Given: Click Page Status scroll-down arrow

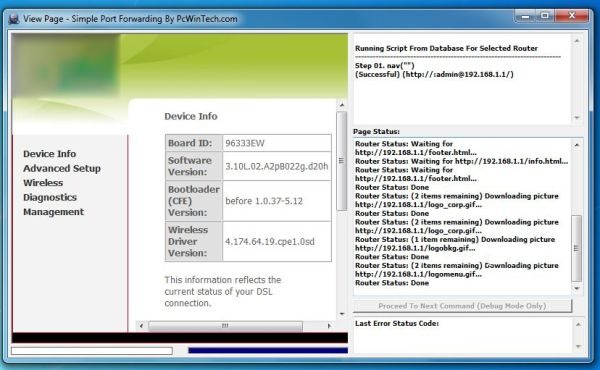Looking at the screenshot, I should click(x=577, y=288).
